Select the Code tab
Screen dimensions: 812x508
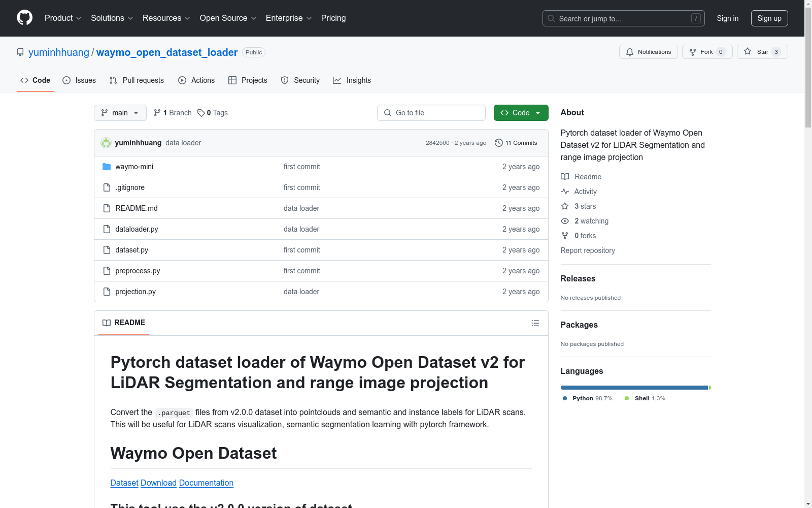pos(35,80)
